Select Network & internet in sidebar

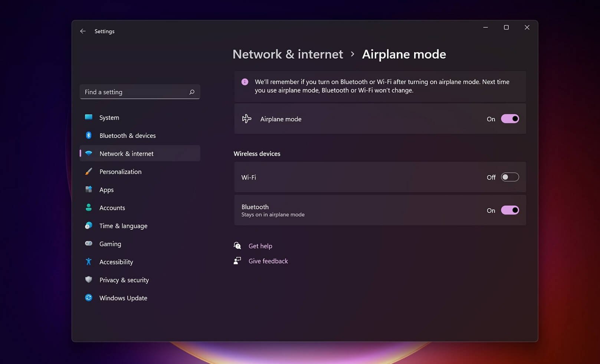pyautogui.click(x=126, y=154)
